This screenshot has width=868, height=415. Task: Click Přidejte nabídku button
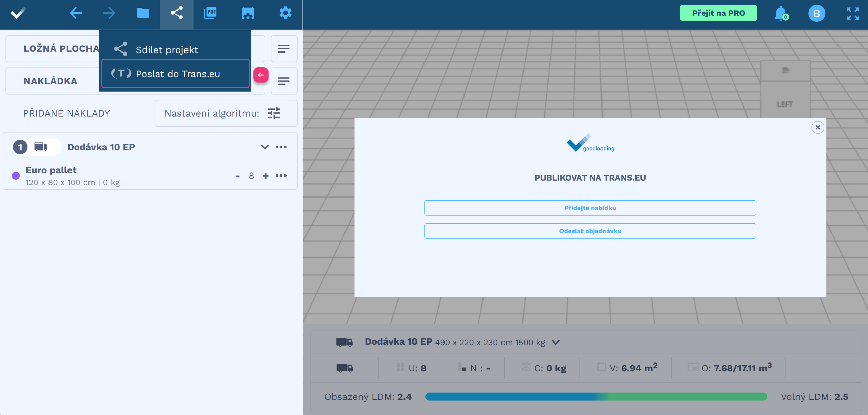tap(590, 208)
